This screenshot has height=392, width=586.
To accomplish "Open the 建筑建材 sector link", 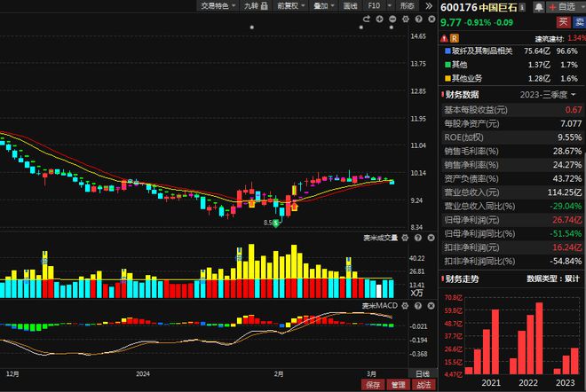I will (x=549, y=38).
